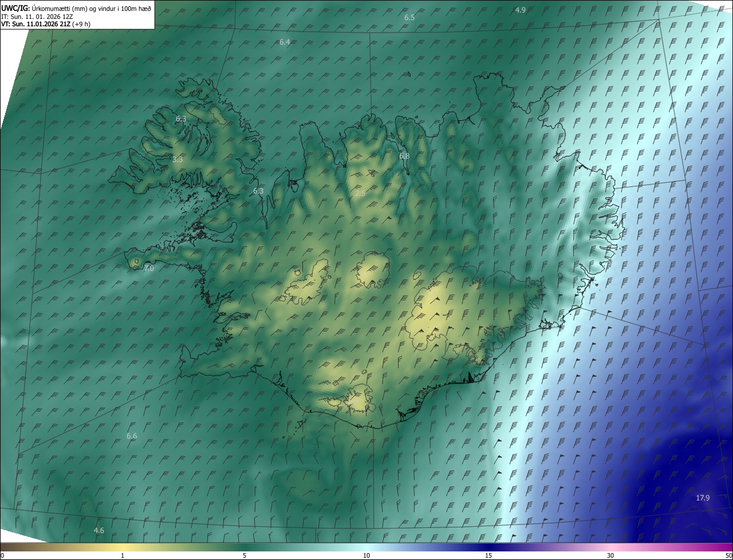Image resolution: width=733 pixels, height=560 pixels.
Task: Click the 15 tick on the color scale
Action: tap(488, 555)
